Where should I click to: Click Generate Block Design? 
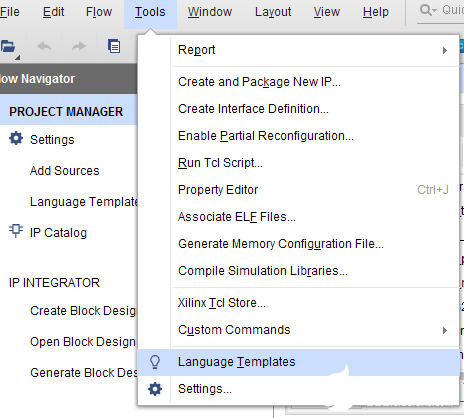(x=84, y=373)
